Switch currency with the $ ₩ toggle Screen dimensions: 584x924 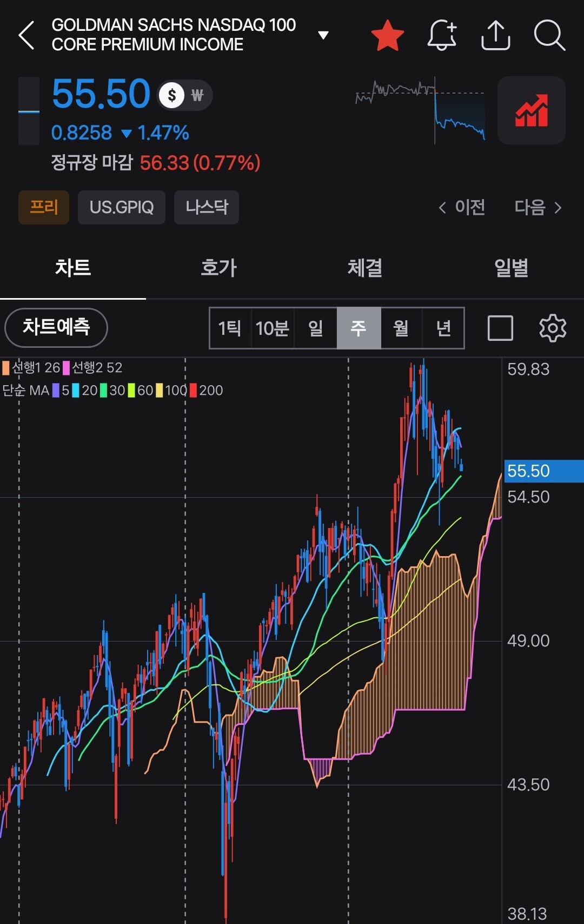(184, 96)
